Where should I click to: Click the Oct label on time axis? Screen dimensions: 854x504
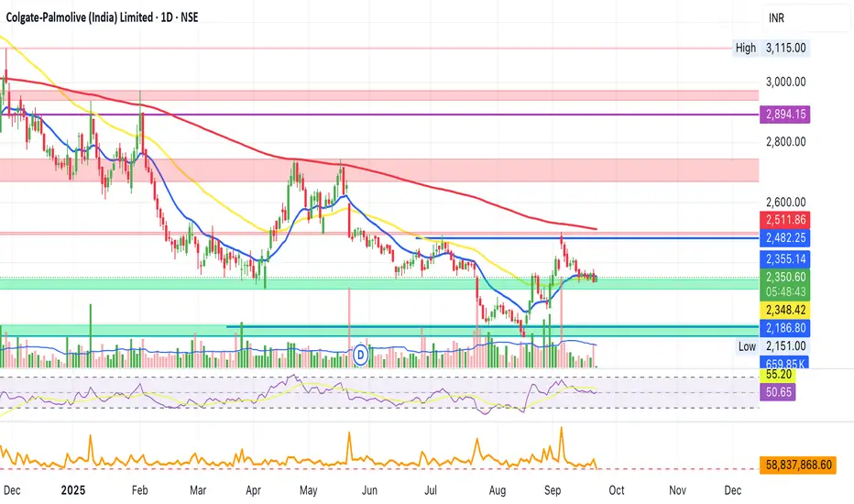pyautogui.click(x=617, y=490)
